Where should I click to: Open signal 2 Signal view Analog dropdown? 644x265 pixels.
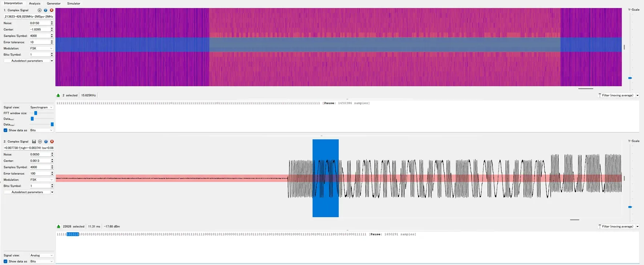click(x=41, y=256)
